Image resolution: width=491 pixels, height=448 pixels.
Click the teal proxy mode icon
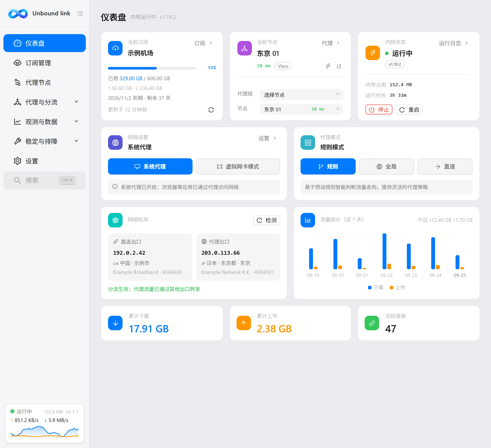[308, 142]
